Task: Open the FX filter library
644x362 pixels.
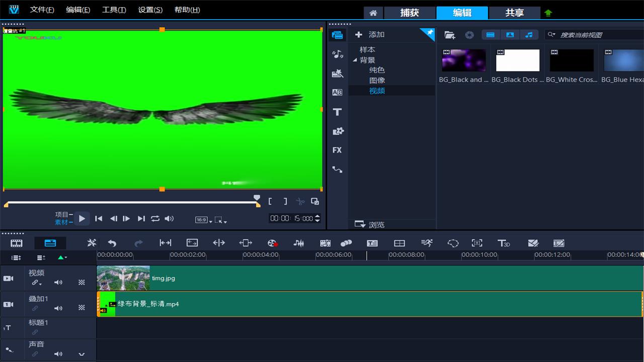Action: (337, 150)
